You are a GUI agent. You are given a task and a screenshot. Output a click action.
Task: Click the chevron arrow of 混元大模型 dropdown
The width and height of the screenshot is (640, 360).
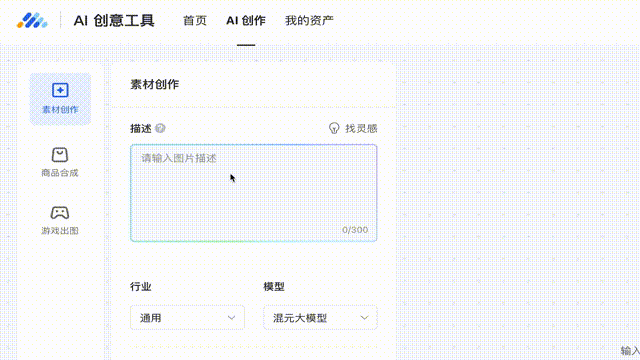364,318
